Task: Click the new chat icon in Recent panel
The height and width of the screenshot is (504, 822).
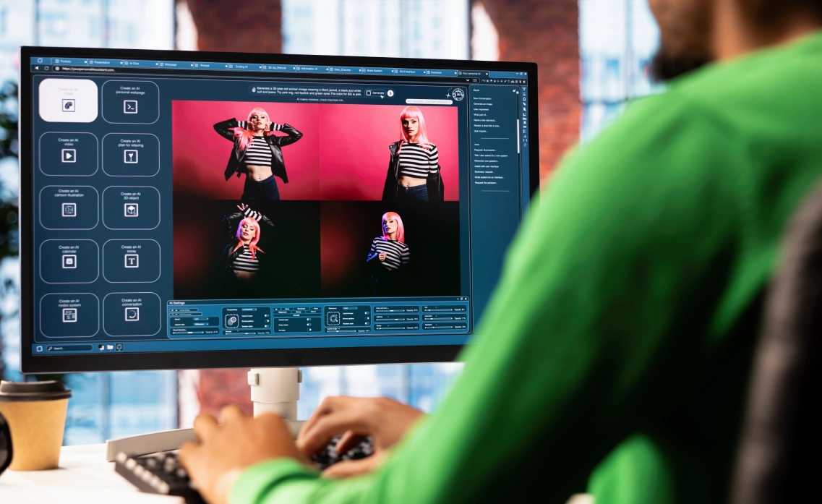Action: [514, 90]
